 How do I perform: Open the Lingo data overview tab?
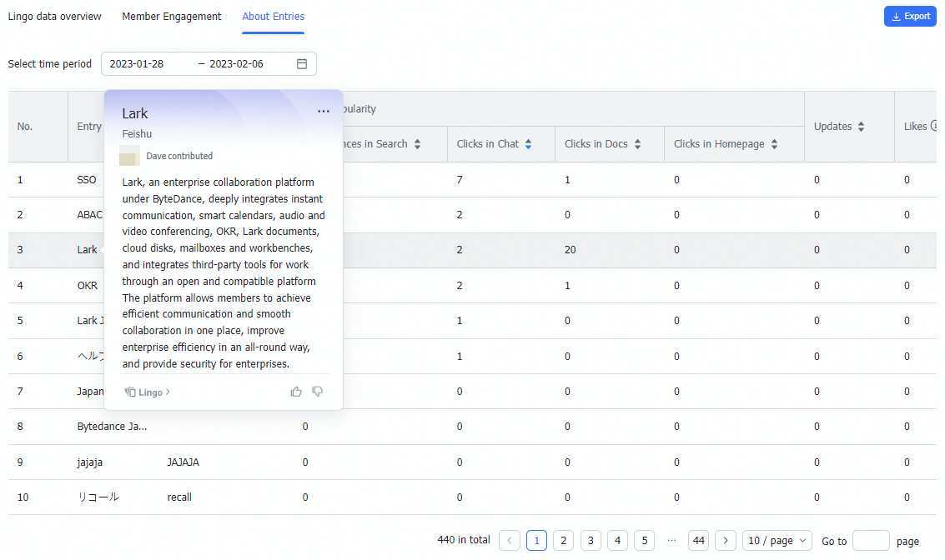click(x=53, y=16)
